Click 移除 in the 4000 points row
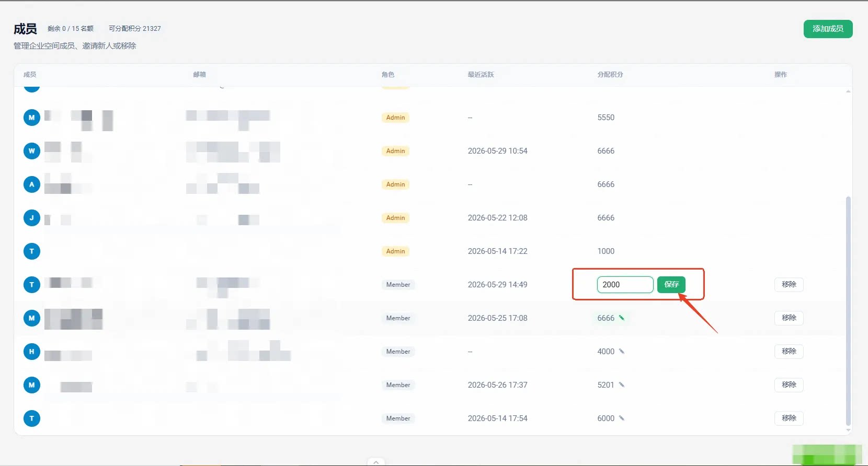This screenshot has width=868, height=466. coord(789,351)
